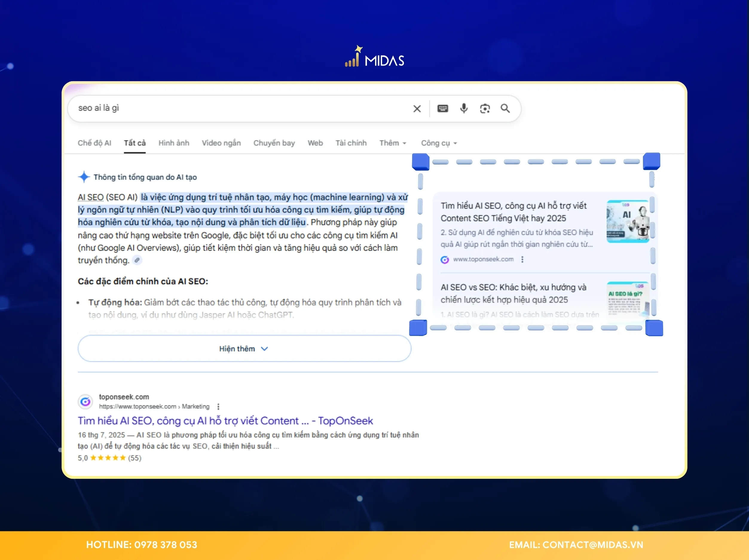Open the on-screen keyboard icon
Viewport: 749px width, 560px height.
click(443, 109)
